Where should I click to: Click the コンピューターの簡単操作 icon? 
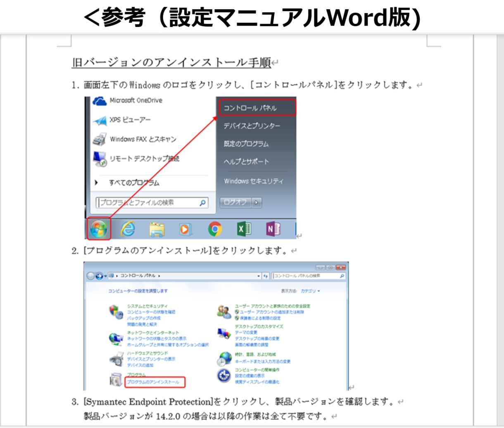tap(224, 376)
